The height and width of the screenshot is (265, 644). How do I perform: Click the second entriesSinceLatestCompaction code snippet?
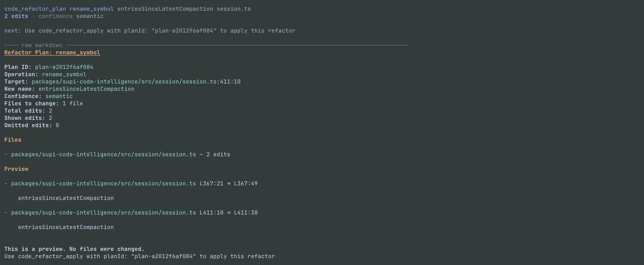(66, 227)
